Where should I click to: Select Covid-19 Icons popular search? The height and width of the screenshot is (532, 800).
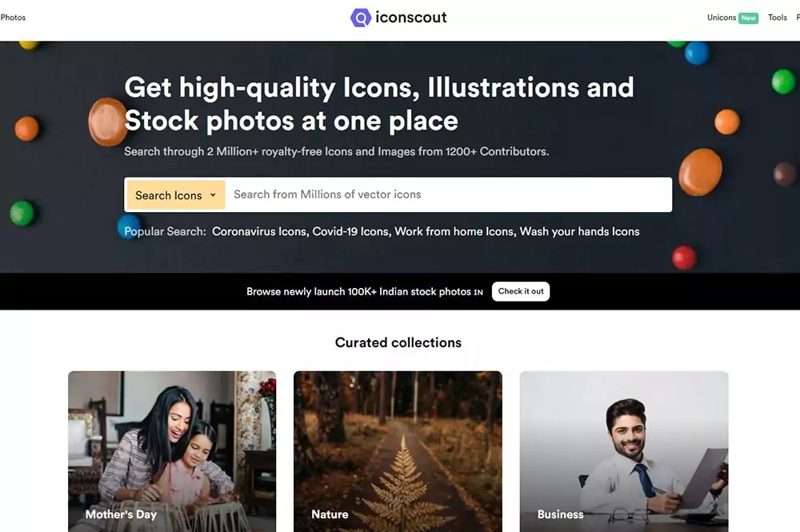point(351,231)
